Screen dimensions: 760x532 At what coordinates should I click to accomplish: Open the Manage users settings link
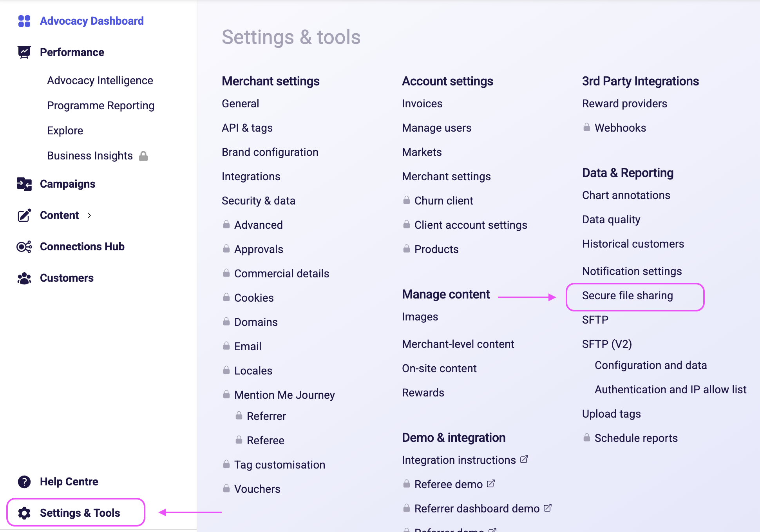coord(436,128)
